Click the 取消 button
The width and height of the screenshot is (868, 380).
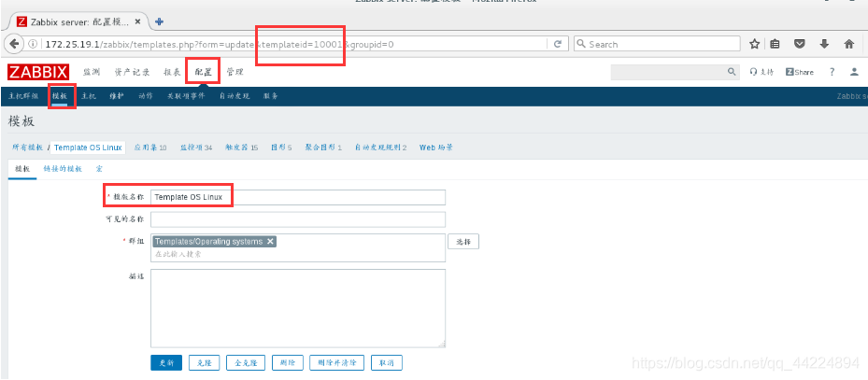(387, 363)
